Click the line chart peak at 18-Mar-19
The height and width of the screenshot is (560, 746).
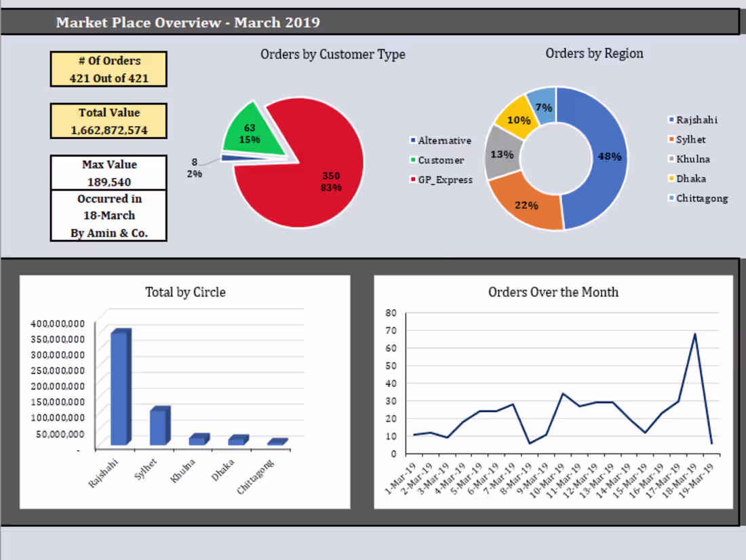[695, 334]
